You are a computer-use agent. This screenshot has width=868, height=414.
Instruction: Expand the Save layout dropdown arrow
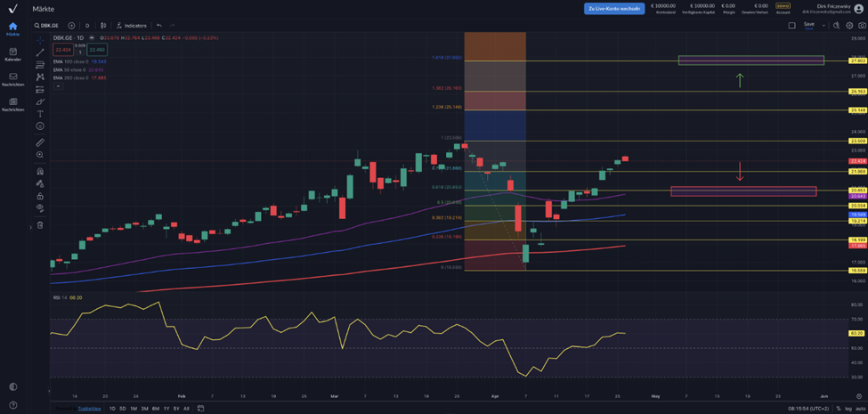[x=822, y=26]
